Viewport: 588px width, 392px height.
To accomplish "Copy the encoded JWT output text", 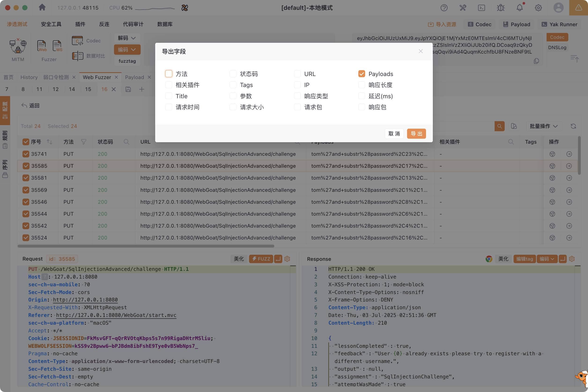I will pos(536,61).
